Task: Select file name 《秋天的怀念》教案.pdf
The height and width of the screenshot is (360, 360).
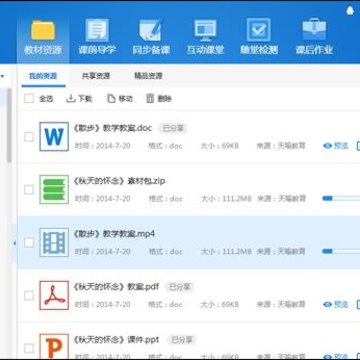Action: pyautogui.click(x=116, y=287)
